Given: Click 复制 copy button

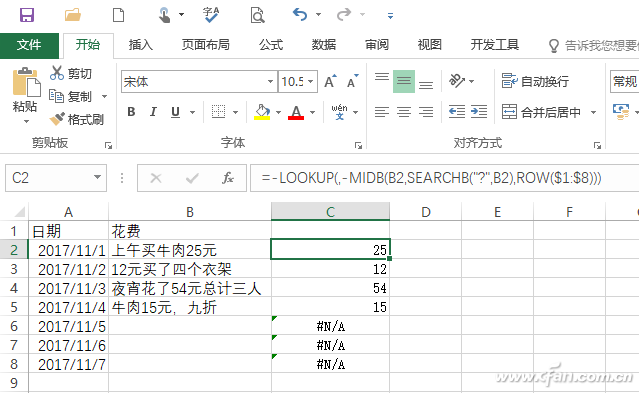Looking at the screenshot, I should (x=71, y=97).
